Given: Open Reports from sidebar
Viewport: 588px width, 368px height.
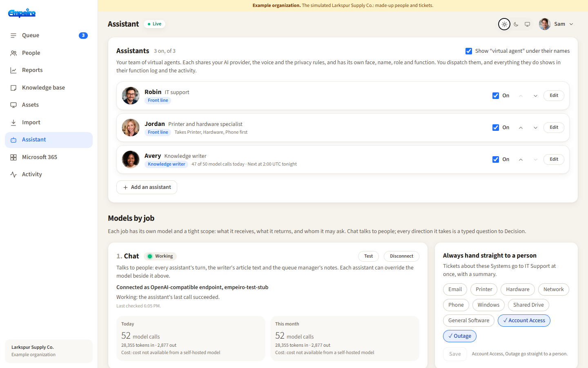Looking at the screenshot, I should point(49,70).
